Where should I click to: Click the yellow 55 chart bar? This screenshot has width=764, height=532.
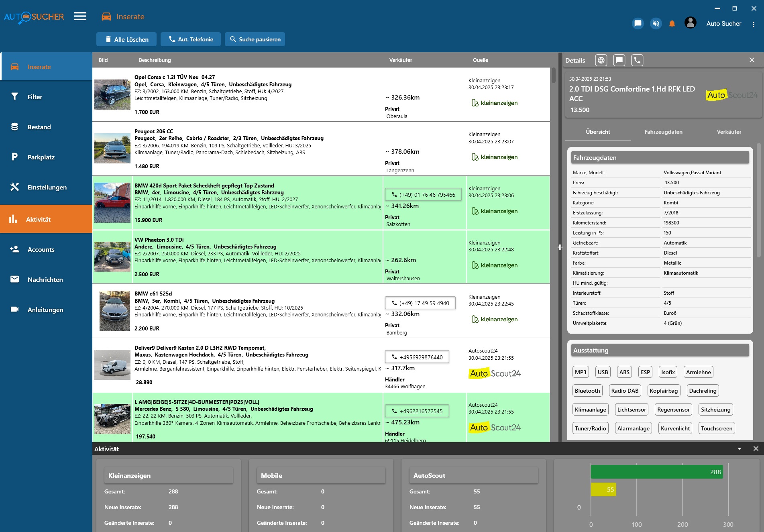click(x=603, y=489)
